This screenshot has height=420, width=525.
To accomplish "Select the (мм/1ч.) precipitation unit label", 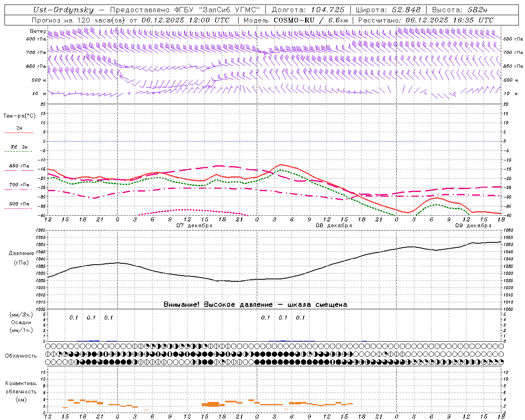I will 21,330.
